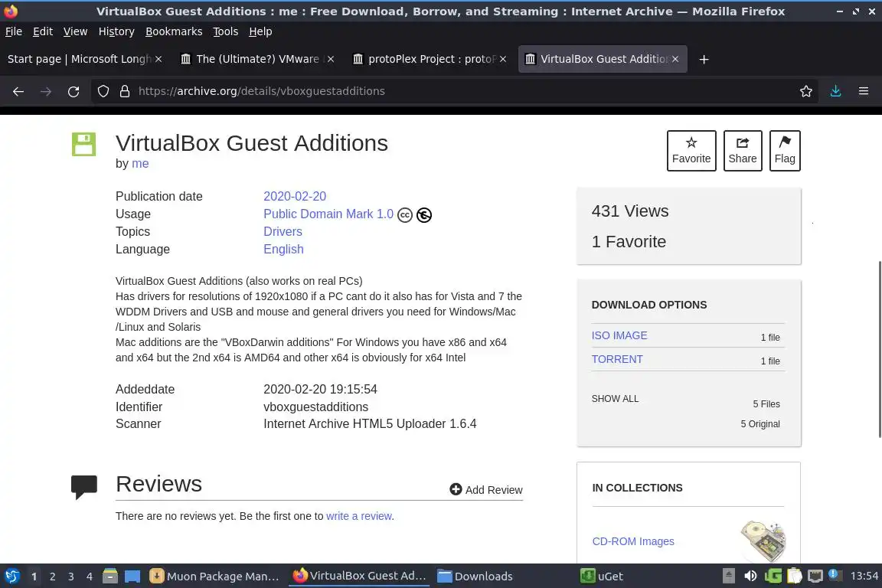This screenshot has width=882, height=588.
Task: Open removable media eject tray icon
Action: click(728, 577)
